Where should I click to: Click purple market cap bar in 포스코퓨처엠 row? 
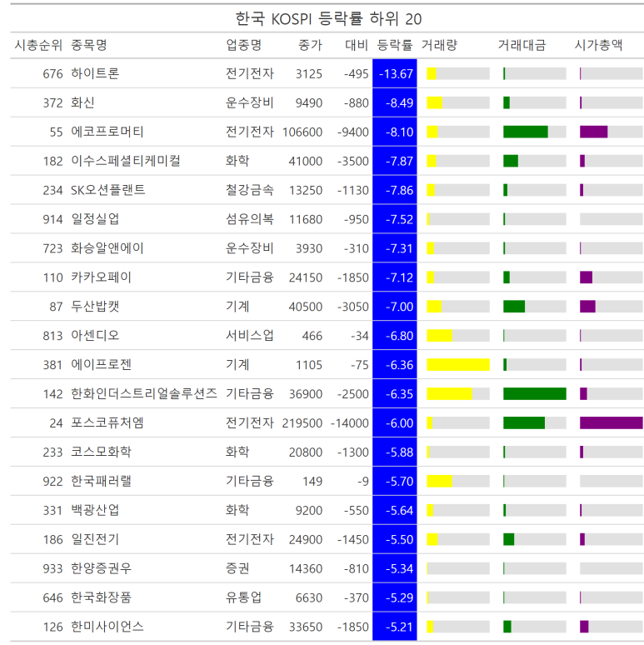[x=612, y=422]
